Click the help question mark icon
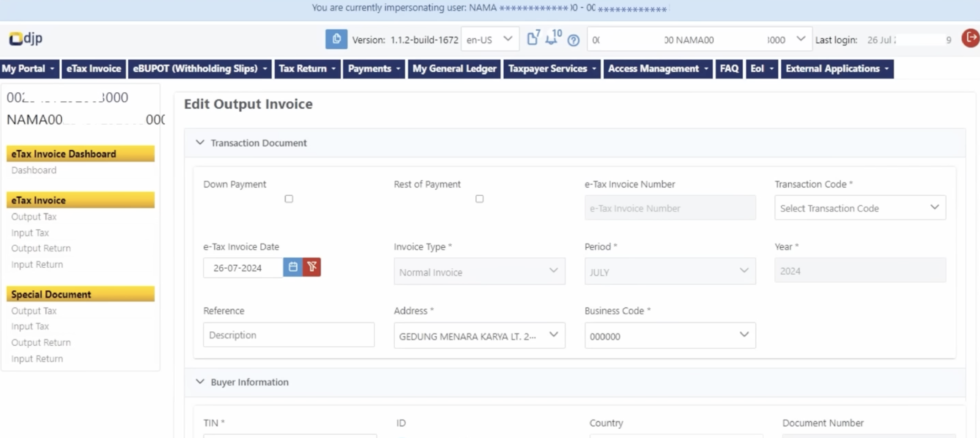 (x=574, y=40)
